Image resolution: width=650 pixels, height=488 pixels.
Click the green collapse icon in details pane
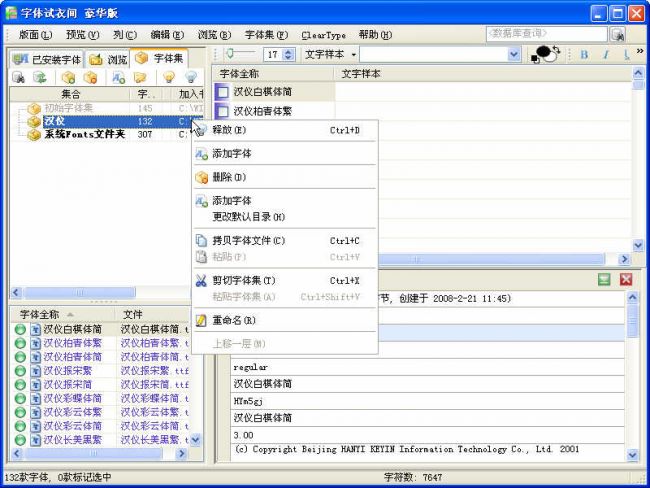pos(604,280)
